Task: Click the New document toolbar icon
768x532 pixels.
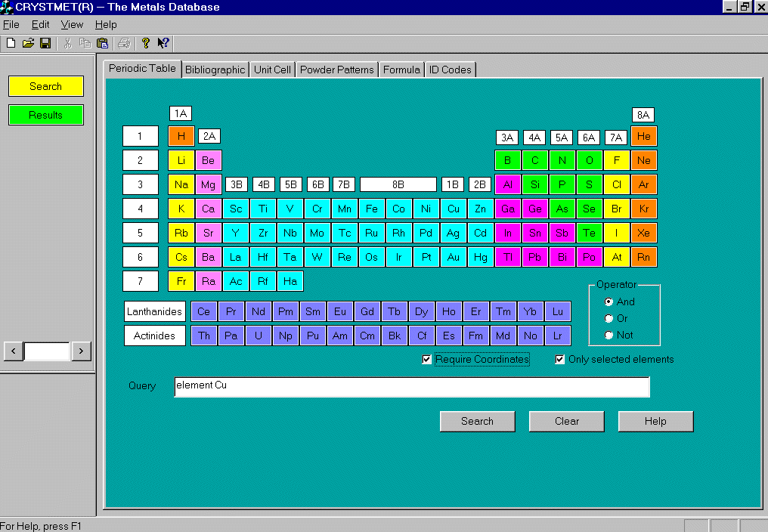Action: [x=11, y=43]
